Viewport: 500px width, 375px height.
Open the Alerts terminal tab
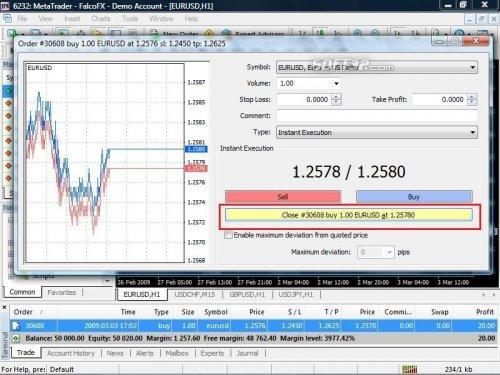(144, 353)
